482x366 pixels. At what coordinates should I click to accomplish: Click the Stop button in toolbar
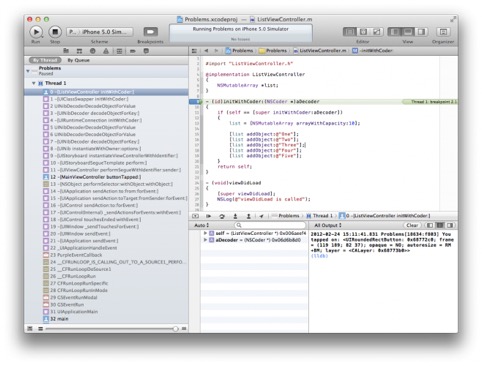55,32
